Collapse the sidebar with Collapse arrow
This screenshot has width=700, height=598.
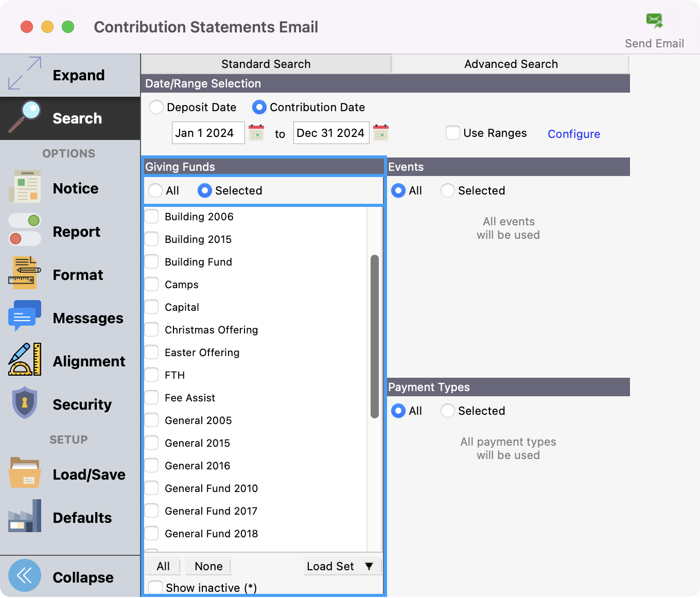tap(25, 576)
